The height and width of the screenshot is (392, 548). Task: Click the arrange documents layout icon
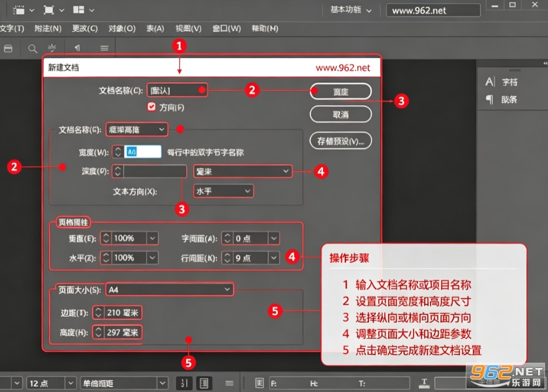79,10
